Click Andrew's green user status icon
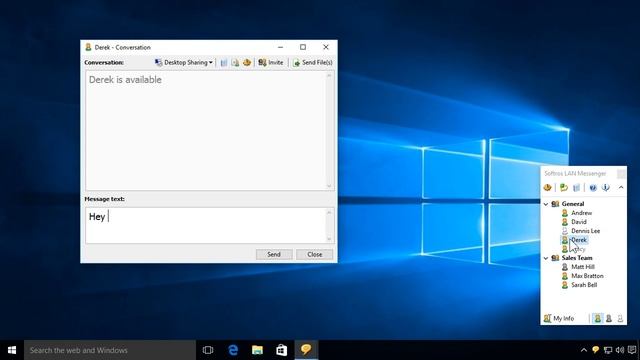 click(x=565, y=213)
